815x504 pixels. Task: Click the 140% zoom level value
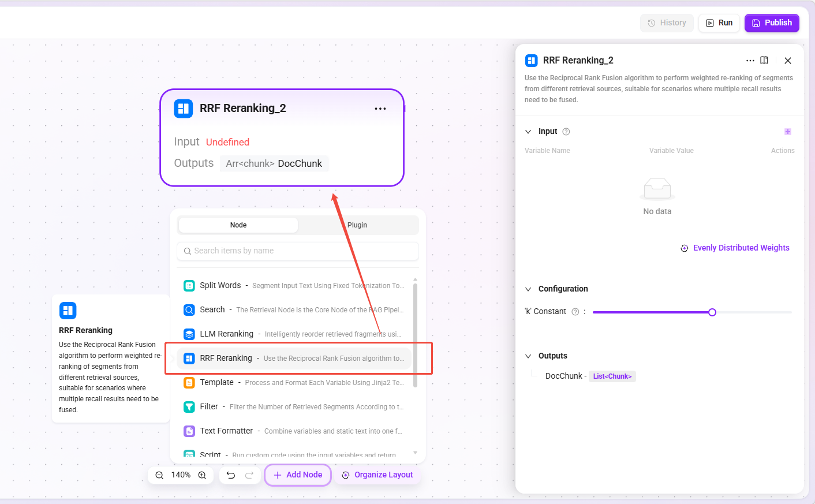click(181, 475)
